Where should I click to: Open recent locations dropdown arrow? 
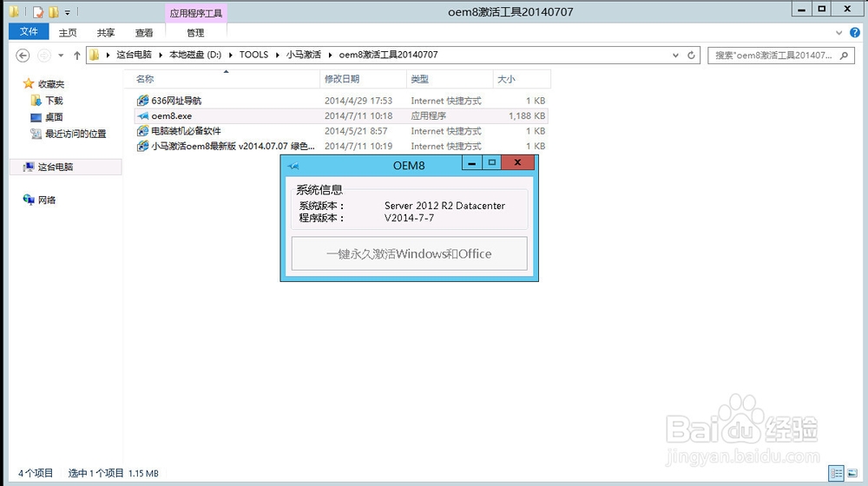[61, 56]
